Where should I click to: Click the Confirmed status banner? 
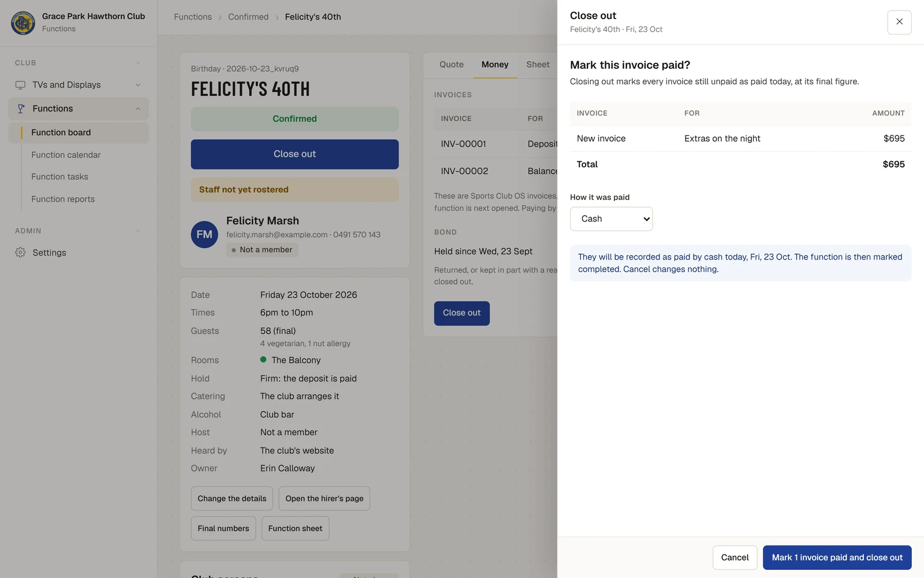295,119
